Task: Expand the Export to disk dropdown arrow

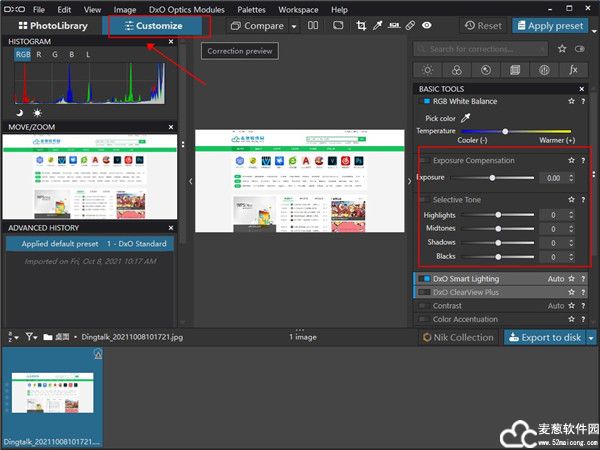Action: tap(591, 337)
